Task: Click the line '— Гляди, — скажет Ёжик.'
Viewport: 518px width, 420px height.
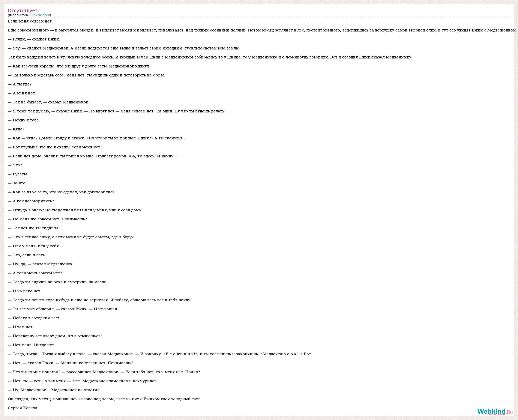Action: [34, 39]
